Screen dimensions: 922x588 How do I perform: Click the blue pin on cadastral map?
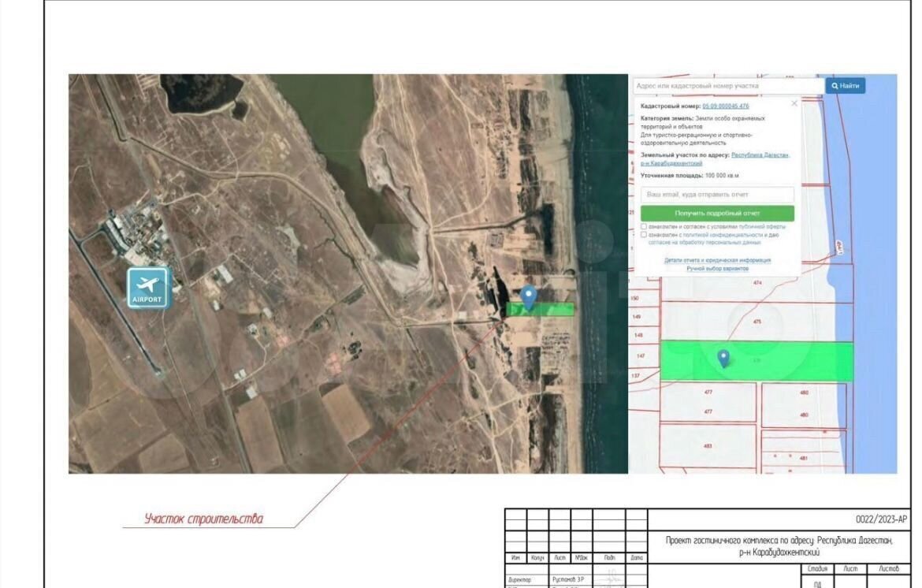coord(724,358)
